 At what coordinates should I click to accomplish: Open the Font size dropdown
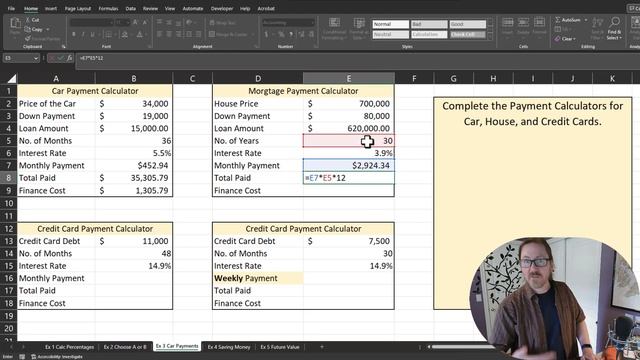[127, 23]
